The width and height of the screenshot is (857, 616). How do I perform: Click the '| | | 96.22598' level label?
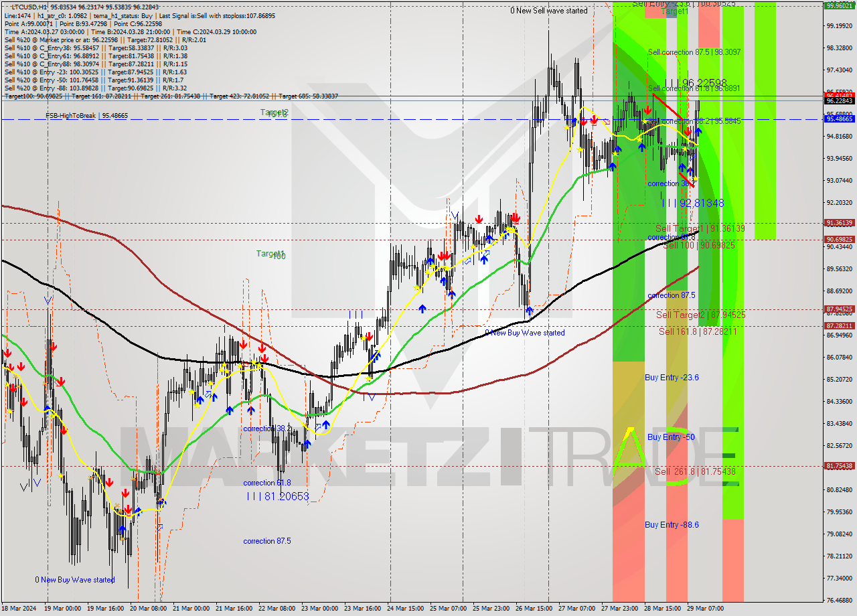[695, 83]
